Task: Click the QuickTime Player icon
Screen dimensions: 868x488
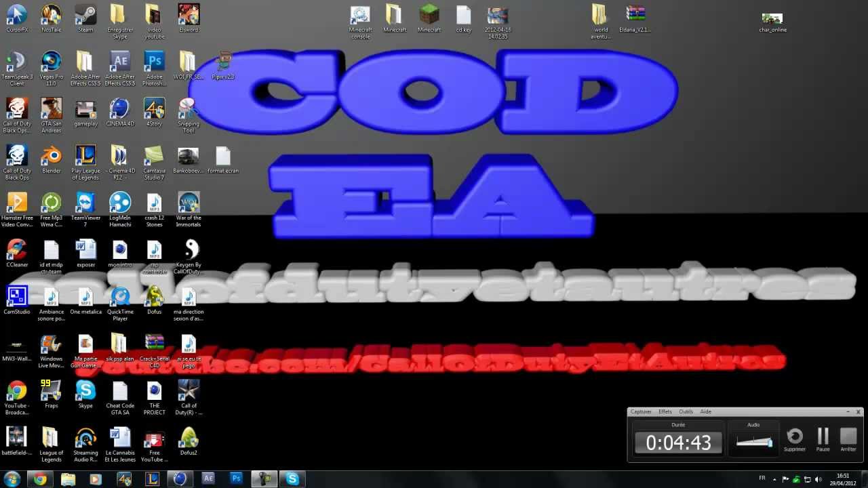Action: 120,302
